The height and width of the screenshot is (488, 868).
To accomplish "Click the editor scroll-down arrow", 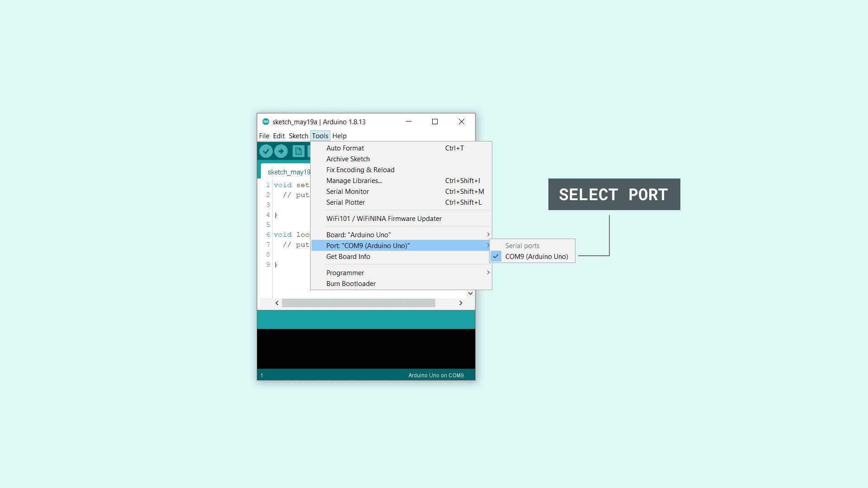I will pyautogui.click(x=470, y=293).
